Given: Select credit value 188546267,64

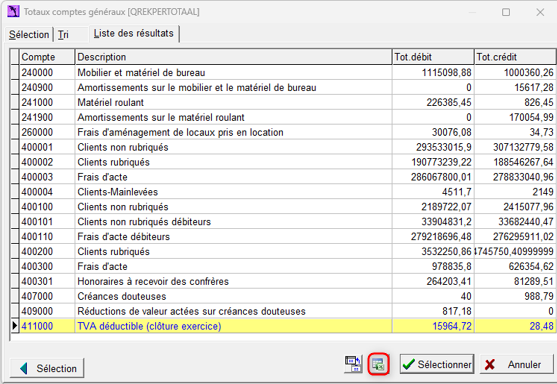Looking at the screenshot, I should tap(515, 162).
